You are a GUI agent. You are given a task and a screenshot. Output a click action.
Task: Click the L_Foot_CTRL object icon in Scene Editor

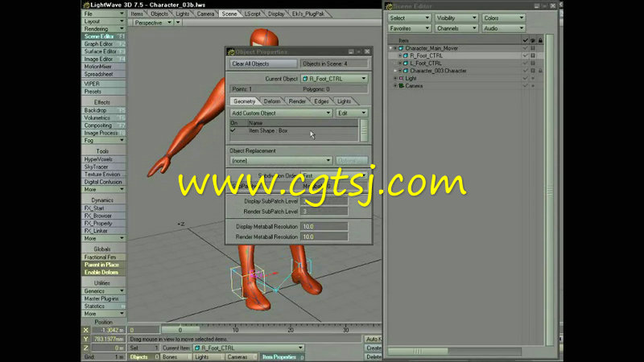(406, 64)
